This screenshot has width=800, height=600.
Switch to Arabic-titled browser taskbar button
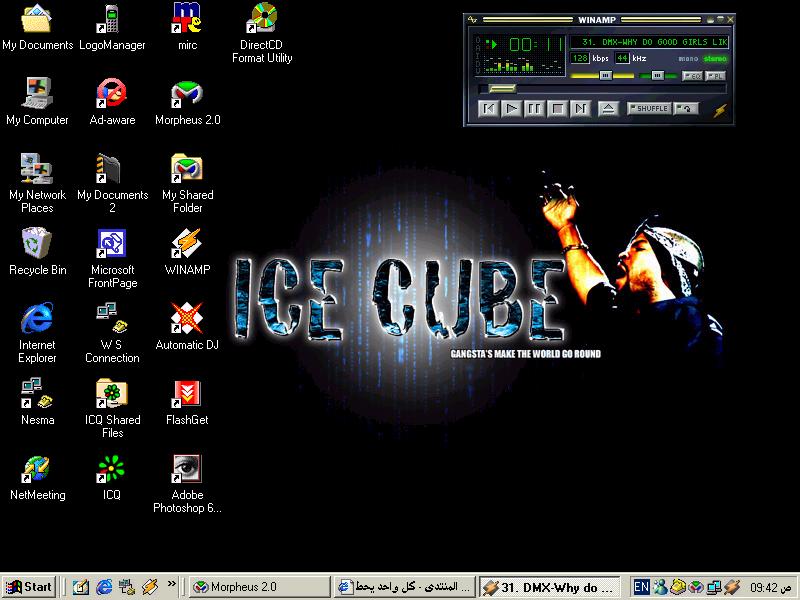pos(406,587)
